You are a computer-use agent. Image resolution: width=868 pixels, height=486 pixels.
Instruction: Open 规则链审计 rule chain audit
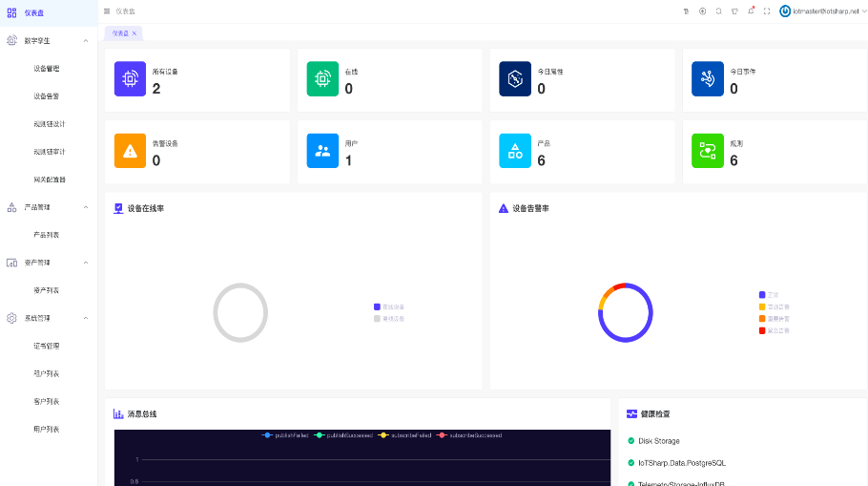50,152
